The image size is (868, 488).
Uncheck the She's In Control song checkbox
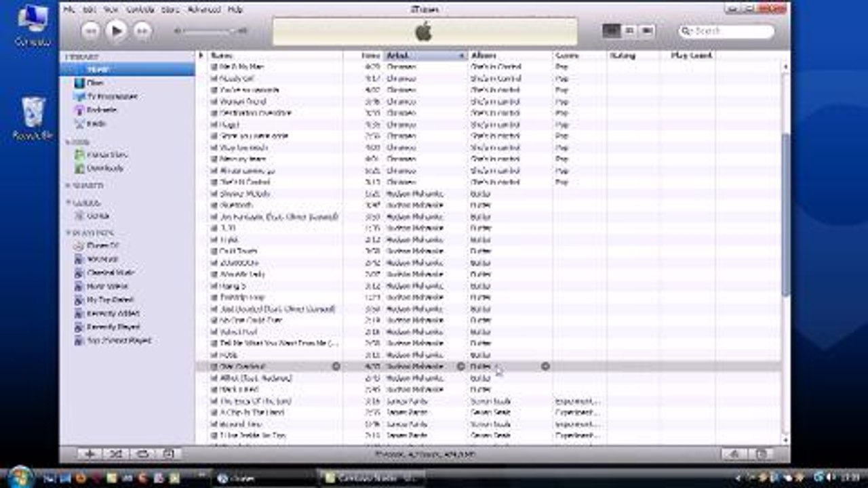[x=214, y=182]
